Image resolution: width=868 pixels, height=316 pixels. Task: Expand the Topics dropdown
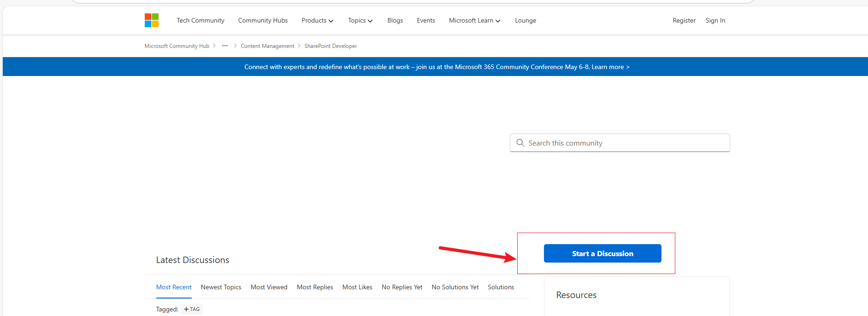click(x=360, y=20)
